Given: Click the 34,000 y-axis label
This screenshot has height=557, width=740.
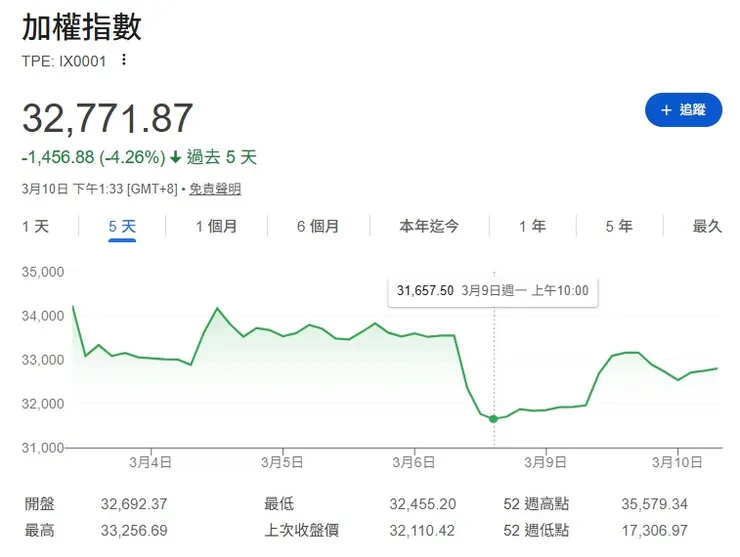Looking at the screenshot, I should pos(43,316).
